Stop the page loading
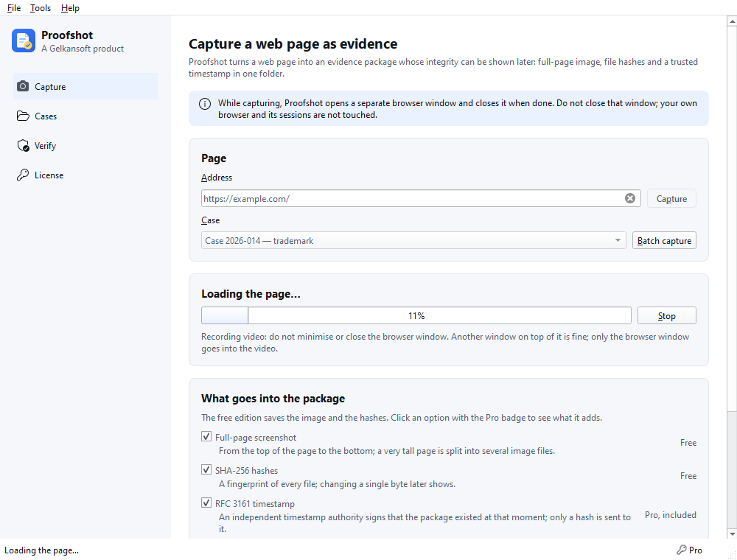 (x=666, y=315)
